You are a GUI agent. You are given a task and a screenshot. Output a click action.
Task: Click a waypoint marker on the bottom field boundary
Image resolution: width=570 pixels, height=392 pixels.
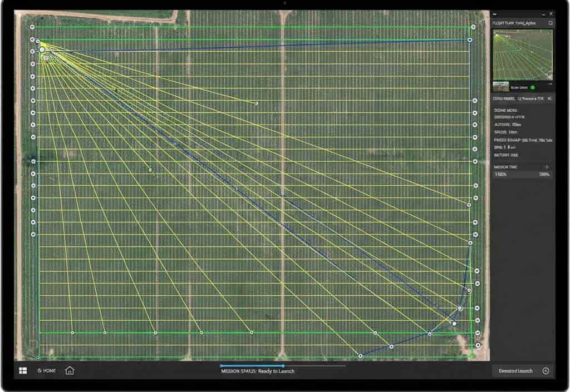106,333
